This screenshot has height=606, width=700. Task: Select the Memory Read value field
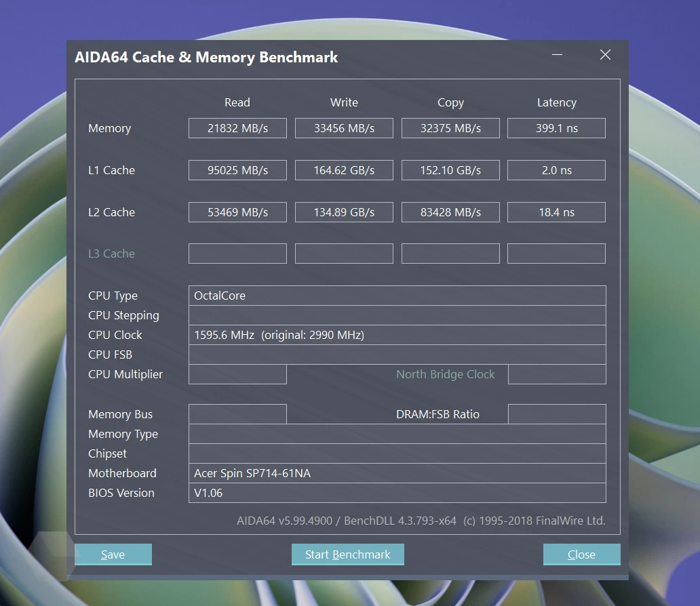(x=237, y=128)
